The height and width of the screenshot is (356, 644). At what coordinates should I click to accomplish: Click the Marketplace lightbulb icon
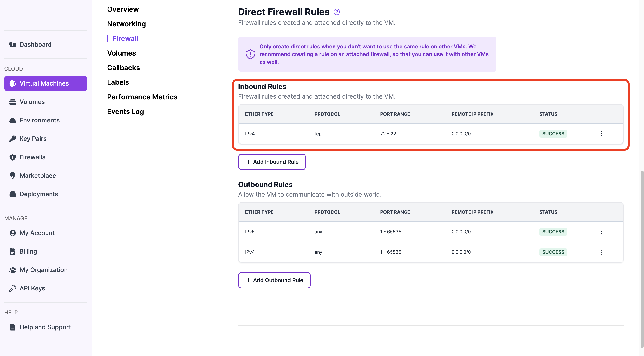pyautogui.click(x=12, y=176)
